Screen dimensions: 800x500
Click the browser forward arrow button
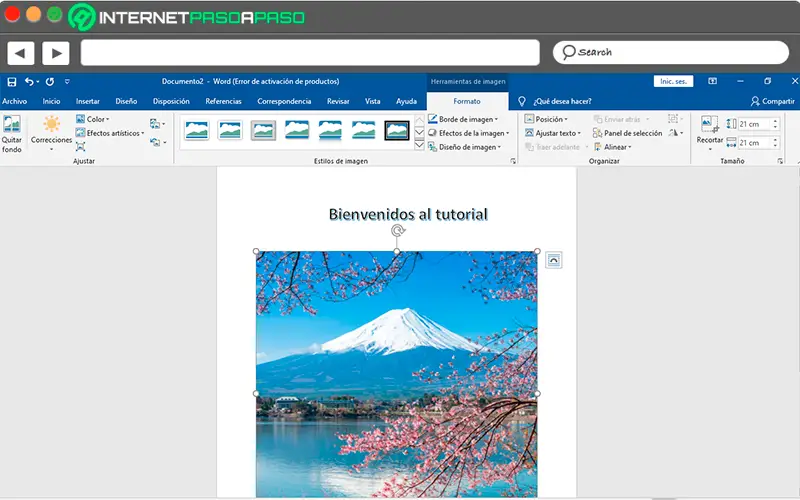coord(56,53)
